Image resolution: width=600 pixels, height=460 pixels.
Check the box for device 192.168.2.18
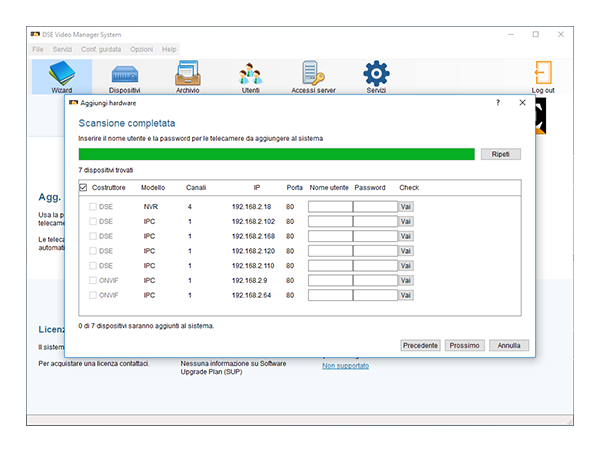(x=95, y=207)
